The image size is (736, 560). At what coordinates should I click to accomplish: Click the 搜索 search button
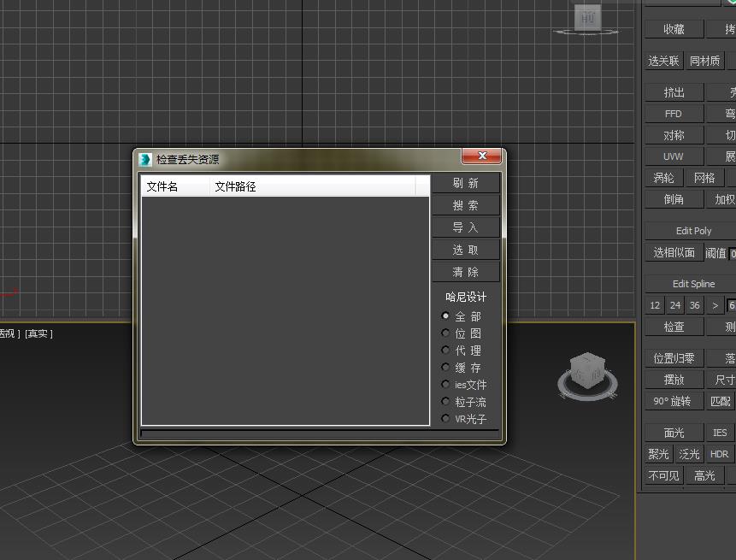pos(466,205)
